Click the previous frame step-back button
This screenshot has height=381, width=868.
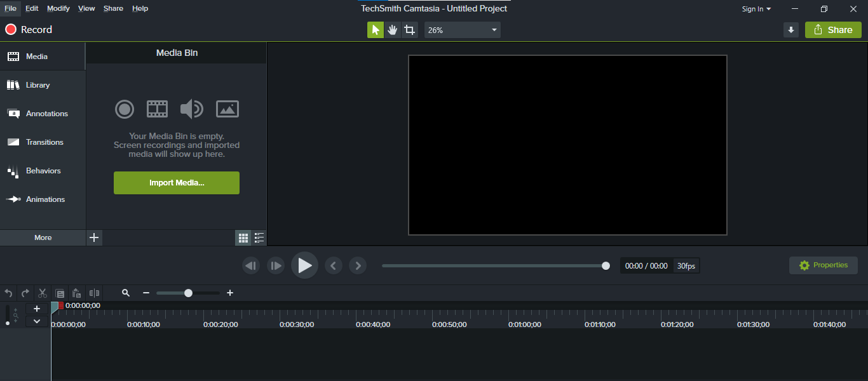(251, 265)
